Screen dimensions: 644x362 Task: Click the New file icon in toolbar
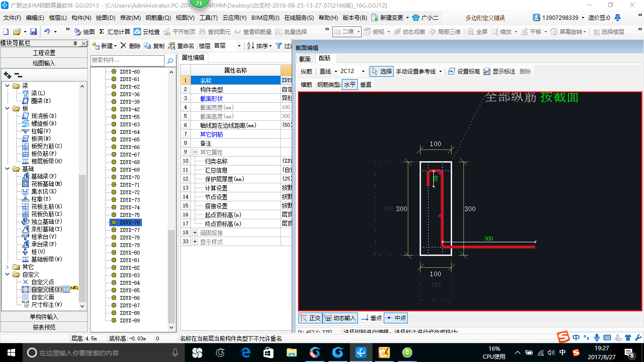(x=6, y=32)
